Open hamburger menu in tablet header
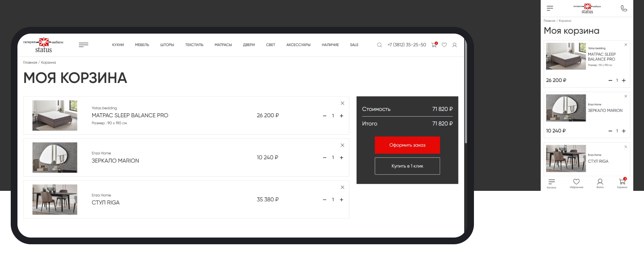This screenshot has height=253, width=644. 84,45
